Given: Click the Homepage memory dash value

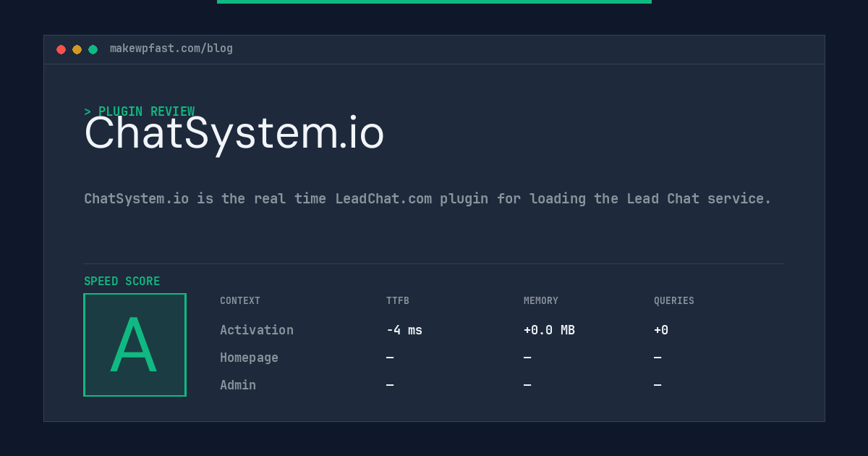Looking at the screenshot, I should (527, 358).
